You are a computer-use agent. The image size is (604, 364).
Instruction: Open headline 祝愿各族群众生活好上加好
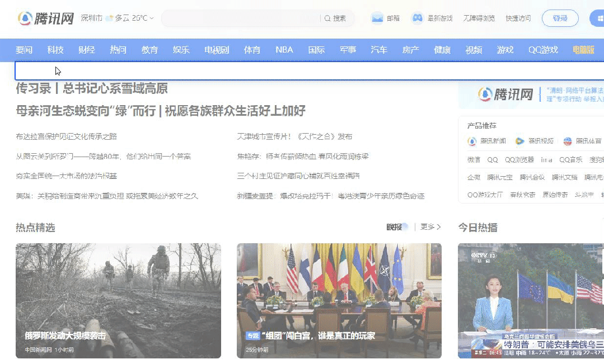tap(235, 111)
